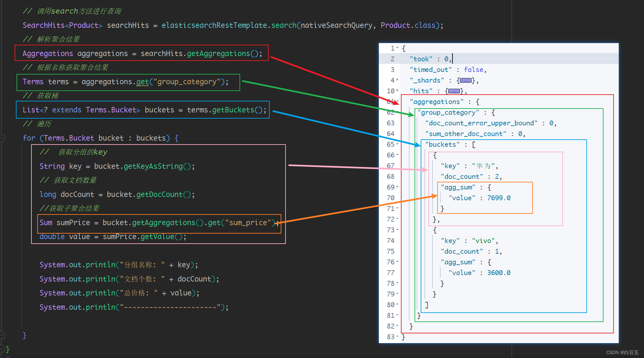Click elasticsearchRestTemplate in the search call
Screen dimensions: 644x358
point(214,25)
